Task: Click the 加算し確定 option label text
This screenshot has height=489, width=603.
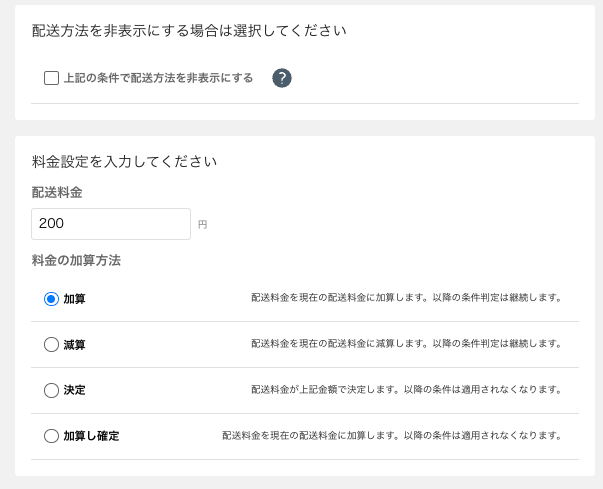Action: [91, 436]
